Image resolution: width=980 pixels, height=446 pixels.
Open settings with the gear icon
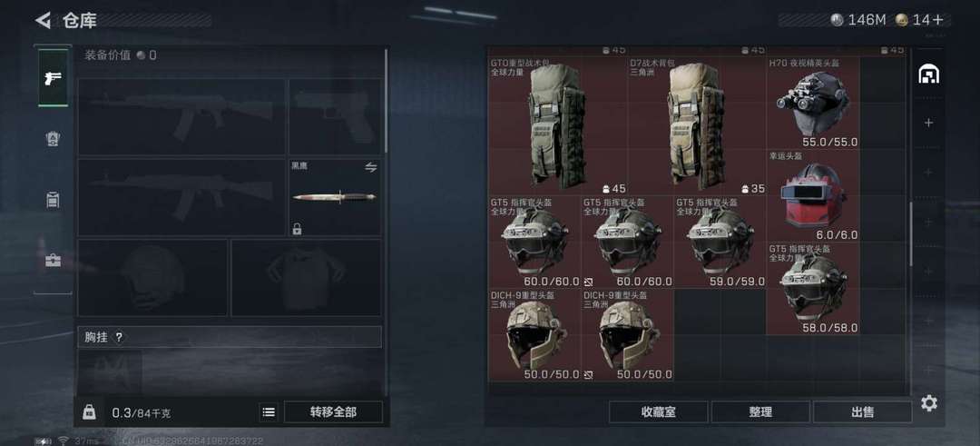coord(929,403)
